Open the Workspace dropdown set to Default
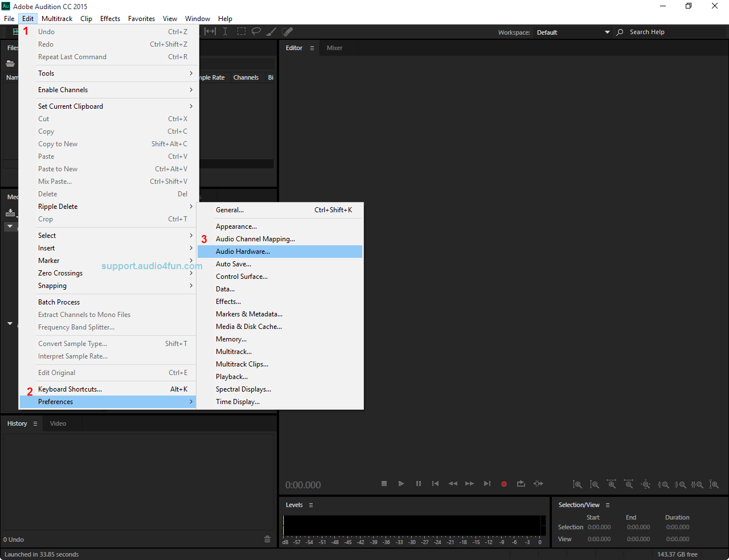The height and width of the screenshot is (560, 729). [572, 32]
